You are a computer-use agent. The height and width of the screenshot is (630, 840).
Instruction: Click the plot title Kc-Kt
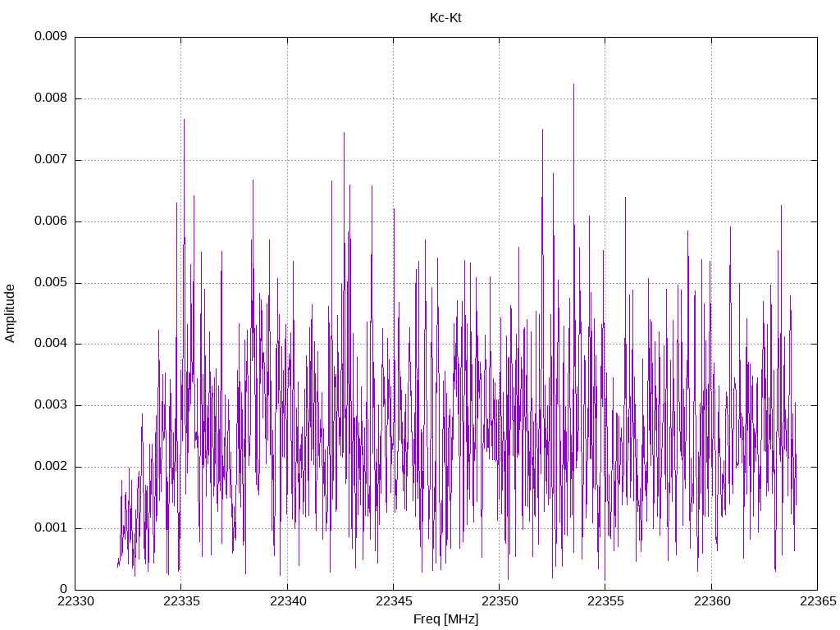(445, 18)
